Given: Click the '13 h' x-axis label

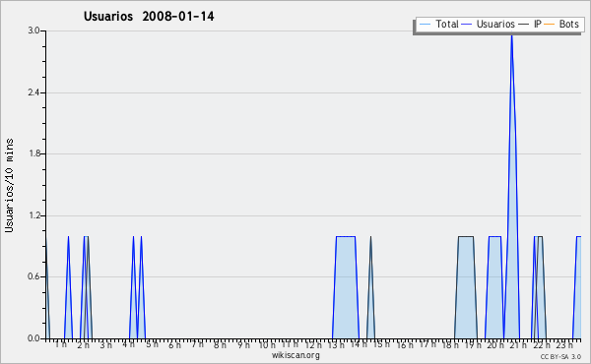Looking at the screenshot, I should (x=336, y=344).
